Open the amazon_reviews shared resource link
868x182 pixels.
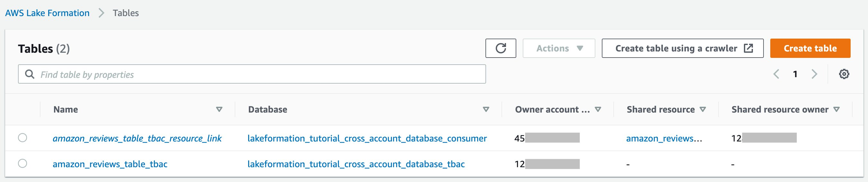pos(664,138)
